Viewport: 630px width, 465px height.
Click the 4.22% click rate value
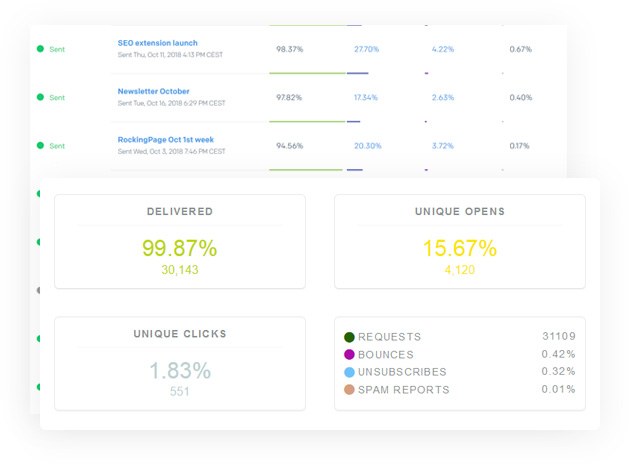click(x=442, y=49)
